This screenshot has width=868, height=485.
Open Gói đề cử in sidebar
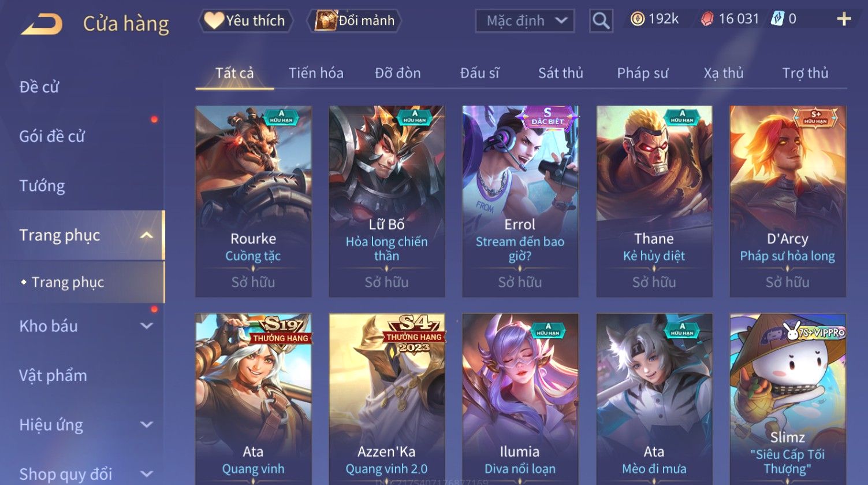pyautogui.click(x=52, y=136)
